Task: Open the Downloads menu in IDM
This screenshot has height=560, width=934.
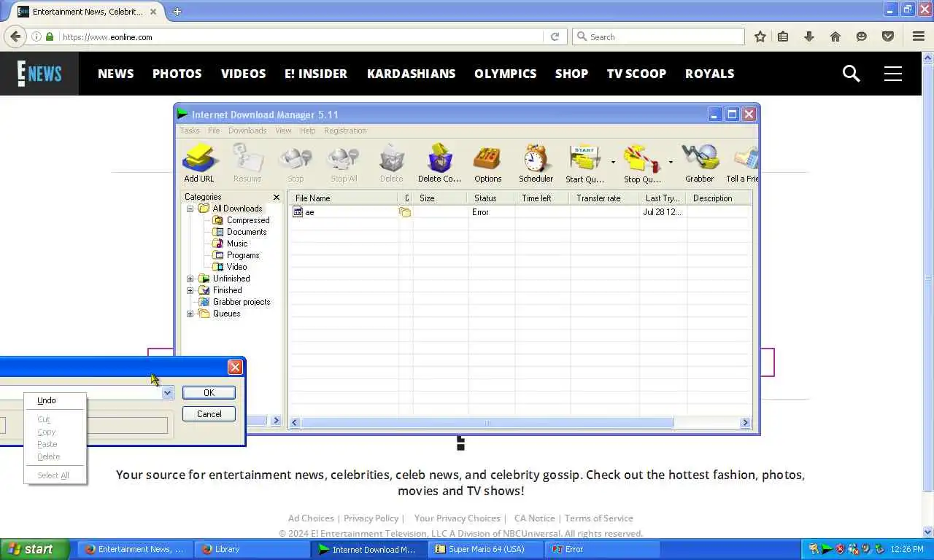Action: pyautogui.click(x=247, y=131)
